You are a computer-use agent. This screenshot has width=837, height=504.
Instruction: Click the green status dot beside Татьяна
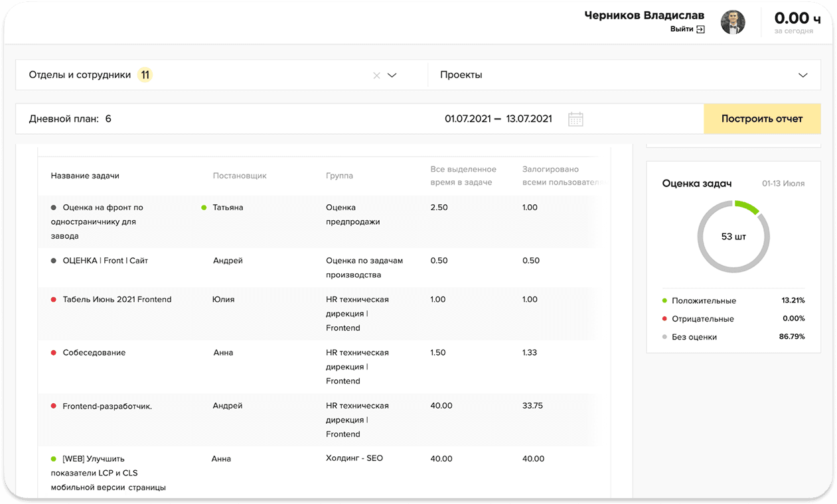pyautogui.click(x=204, y=208)
